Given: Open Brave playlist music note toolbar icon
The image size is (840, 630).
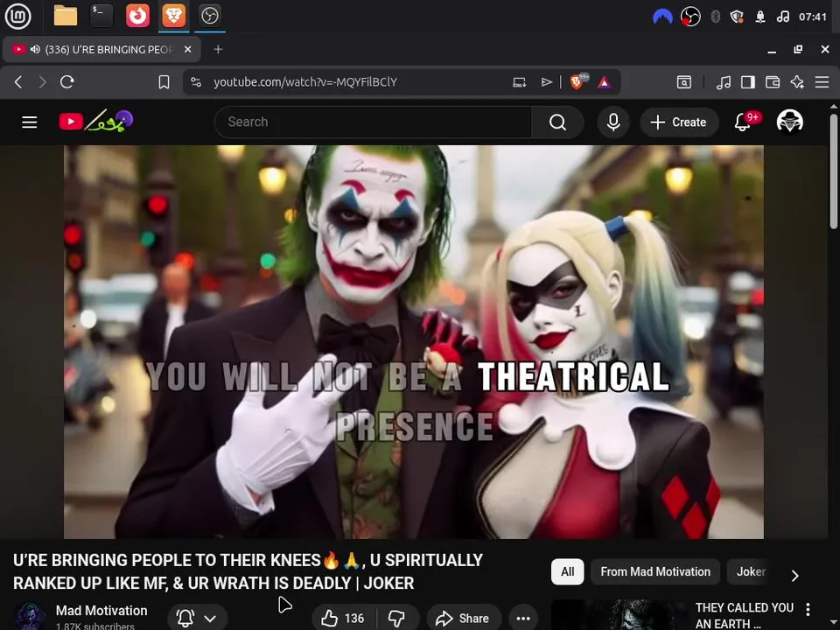Looking at the screenshot, I should (724, 82).
